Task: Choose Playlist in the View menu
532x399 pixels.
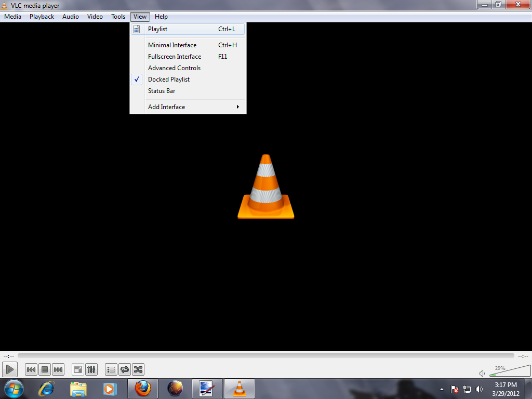Action: click(x=188, y=29)
